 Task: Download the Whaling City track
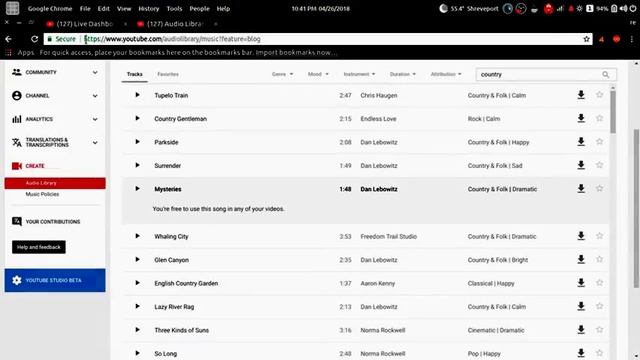[581, 236]
